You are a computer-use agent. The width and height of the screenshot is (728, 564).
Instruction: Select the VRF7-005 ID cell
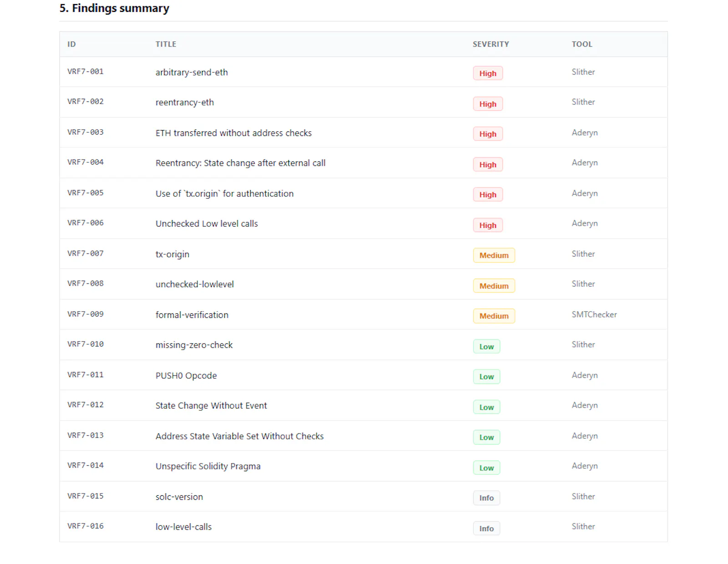click(x=86, y=192)
